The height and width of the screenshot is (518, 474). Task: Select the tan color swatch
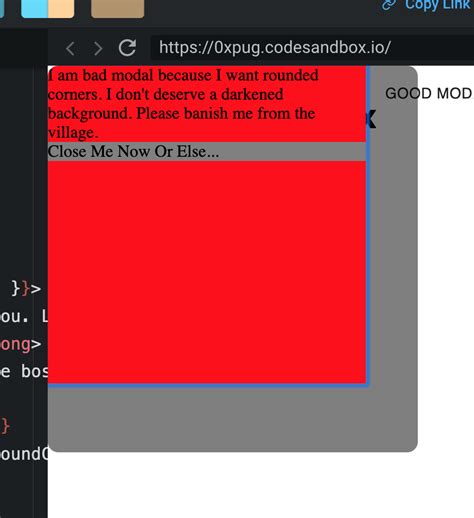117,7
